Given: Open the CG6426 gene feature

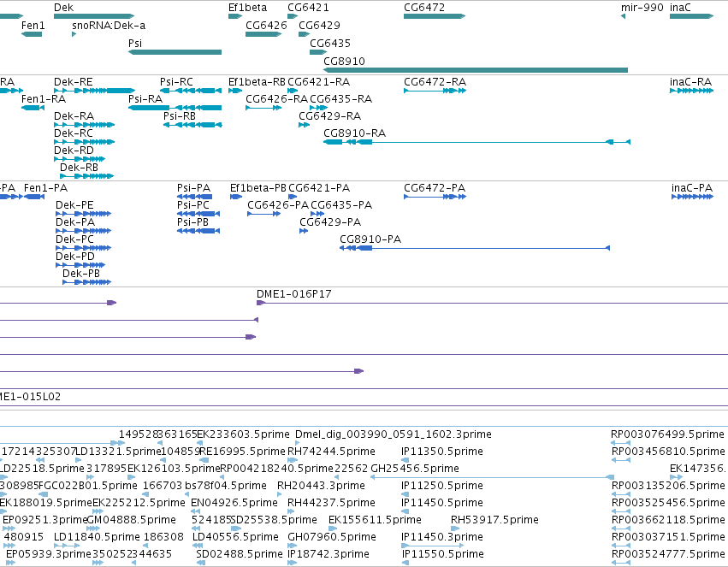Looking at the screenshot, I should (x=263, y=34).
